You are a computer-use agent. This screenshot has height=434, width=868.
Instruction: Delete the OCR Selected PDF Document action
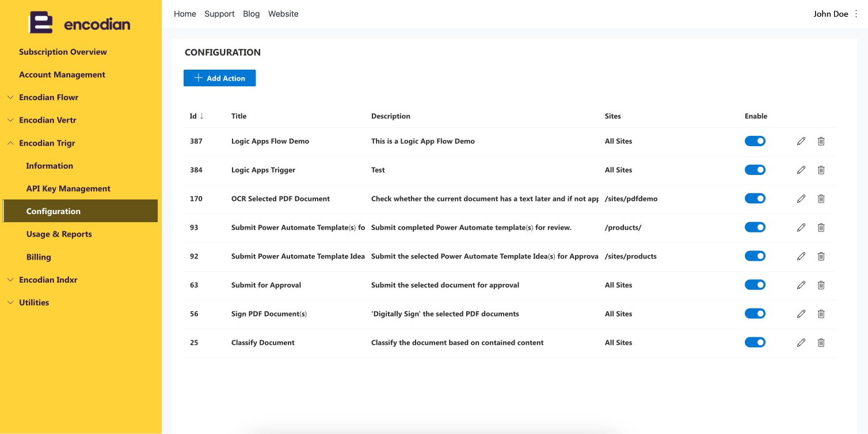coord(821,199)
